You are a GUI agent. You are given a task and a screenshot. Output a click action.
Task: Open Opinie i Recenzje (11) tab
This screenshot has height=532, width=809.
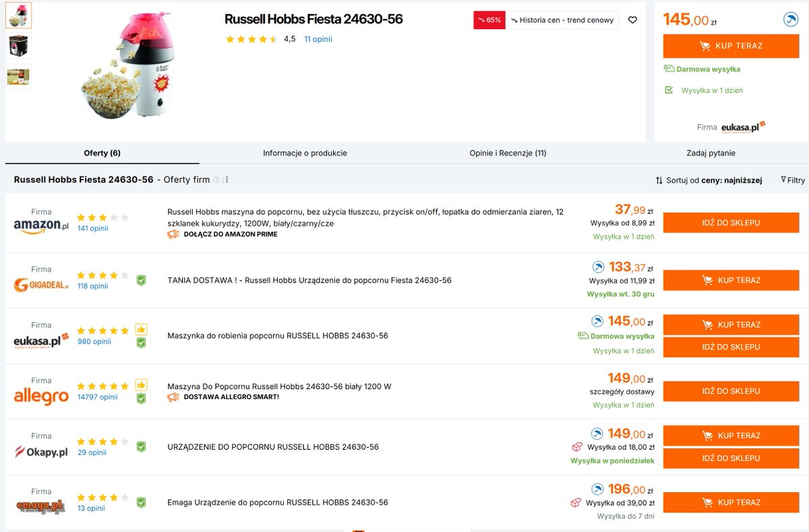508,153
